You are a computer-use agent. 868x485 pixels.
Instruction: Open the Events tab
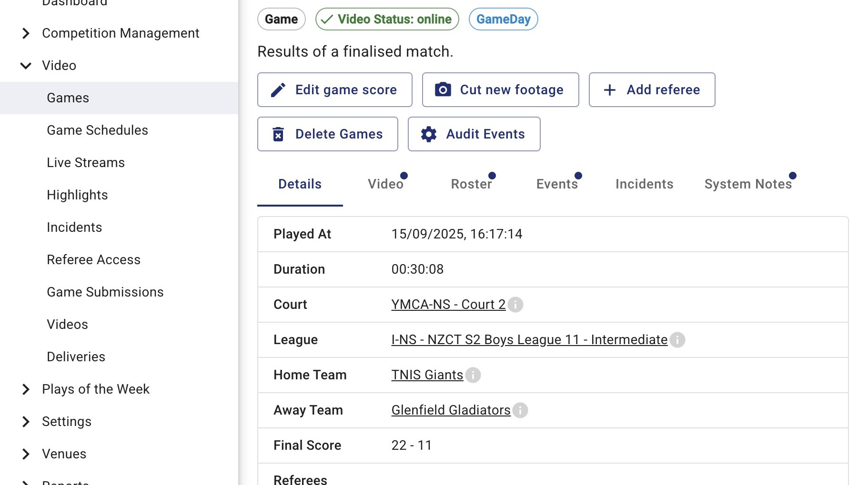pyautogui.click(x=557, y=184)
